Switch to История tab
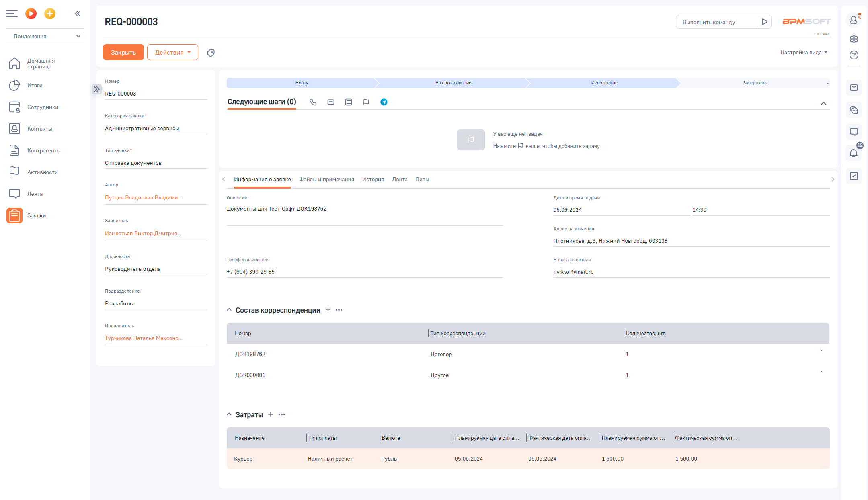This screenshot has width=868, height=500. (x=373, y=179)
